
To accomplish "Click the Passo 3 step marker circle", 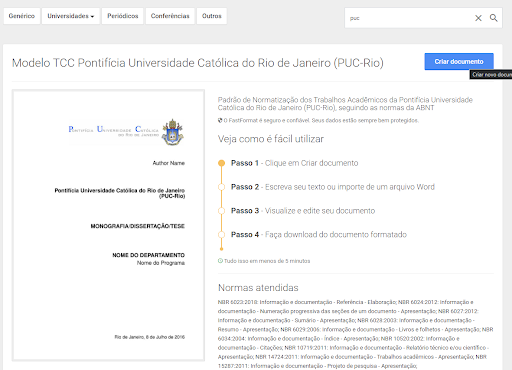I will point(221,211).
